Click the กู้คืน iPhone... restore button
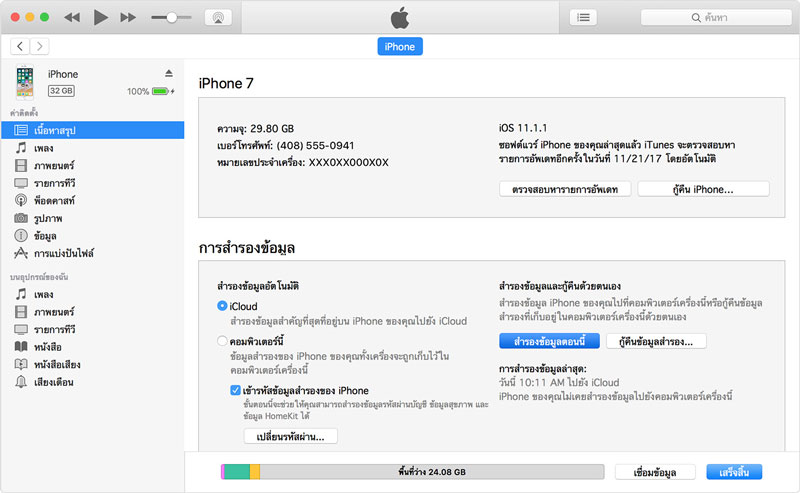800x493 pixels. coord(703,189)
